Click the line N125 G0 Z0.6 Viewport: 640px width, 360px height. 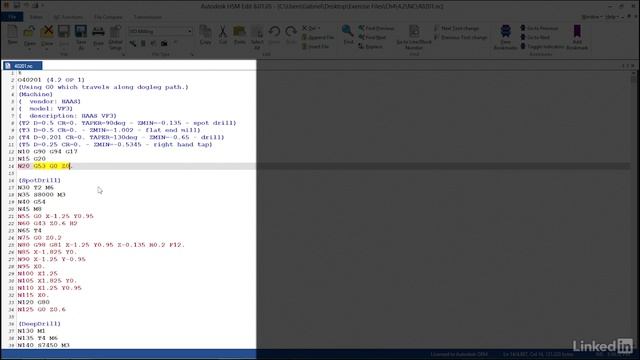coord(41,309)
